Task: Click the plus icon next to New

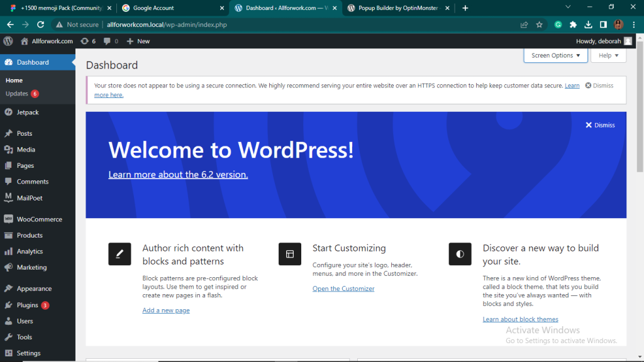Action: click(130, 41)
